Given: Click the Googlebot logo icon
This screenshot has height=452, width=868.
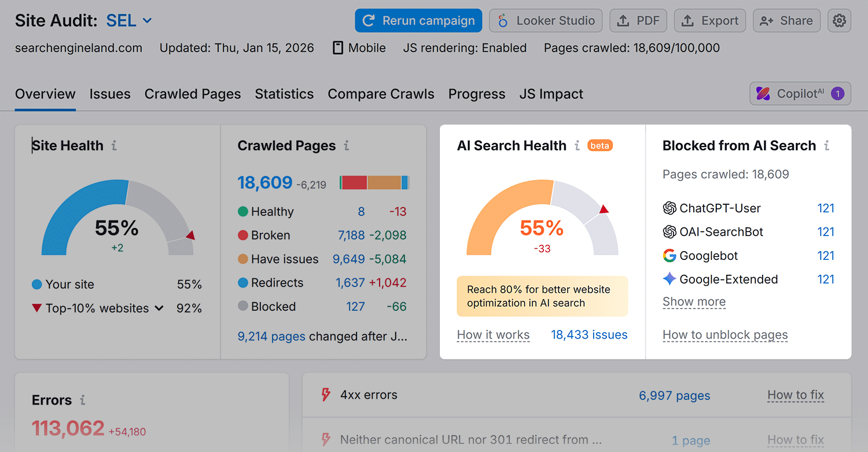Looking at the screenshot, I should [670, 255].
